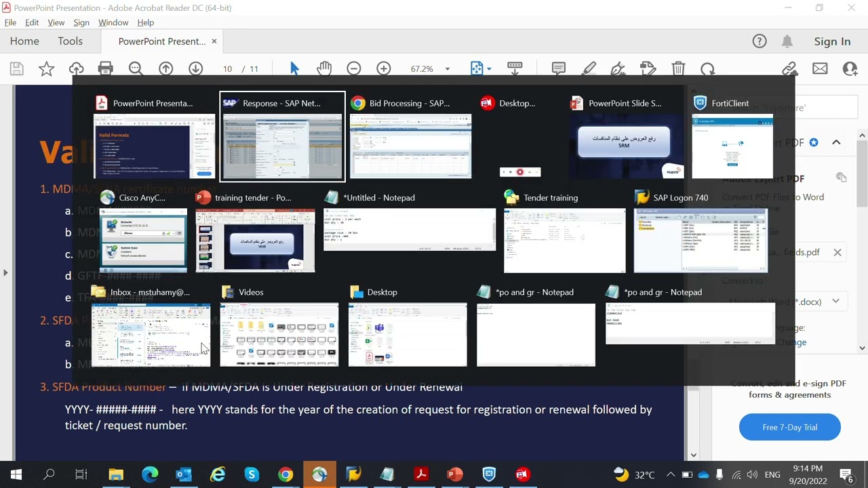Expand the fit page options arrow

489,69
